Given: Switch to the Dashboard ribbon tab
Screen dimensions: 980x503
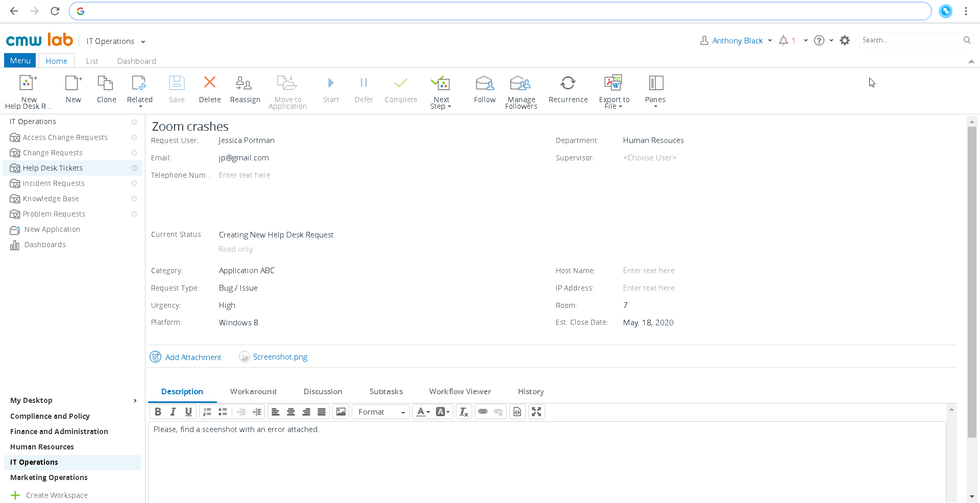Looking at the screenshot, I should tap(136, 61).
